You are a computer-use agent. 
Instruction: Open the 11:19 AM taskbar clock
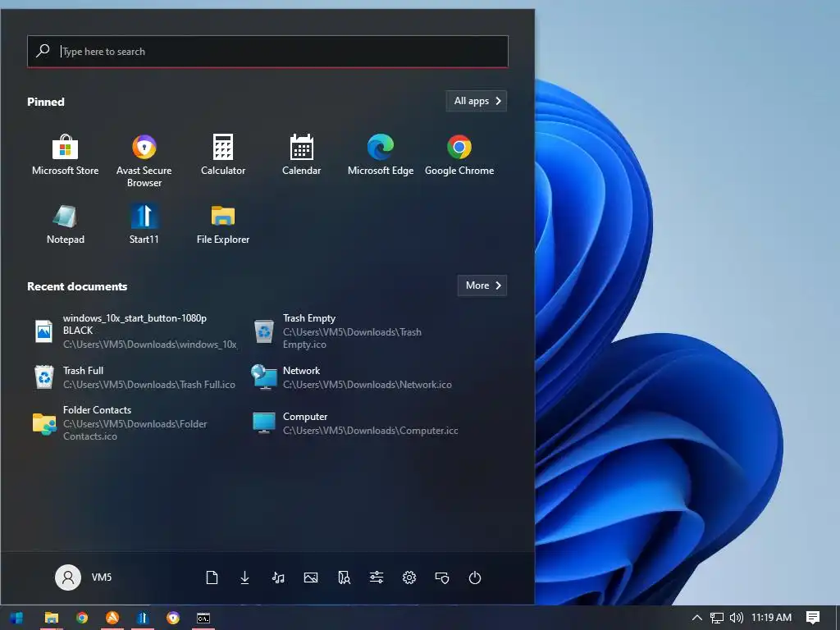tap(771, 617)
